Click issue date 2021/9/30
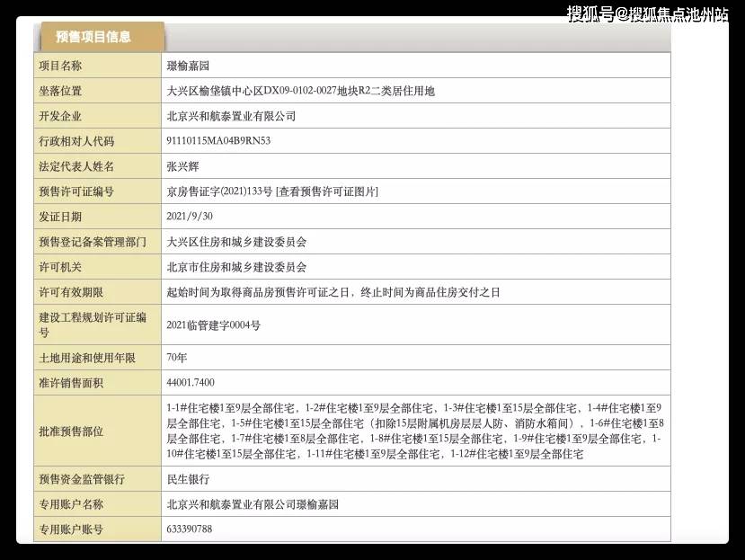The width and height of the screenshot is (745, 560). pos(190,217)
